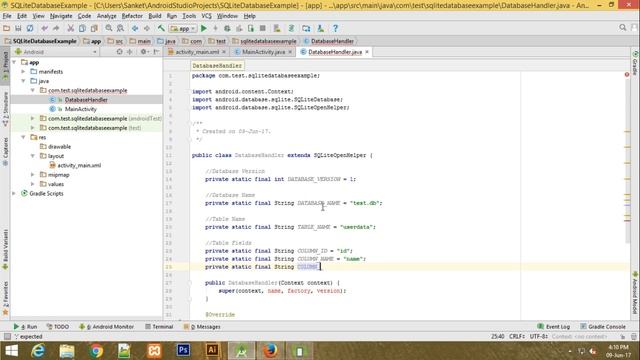Click the Debug app bug icon
The width and height of the screenshot is (640, 360).
click(227, 28)
